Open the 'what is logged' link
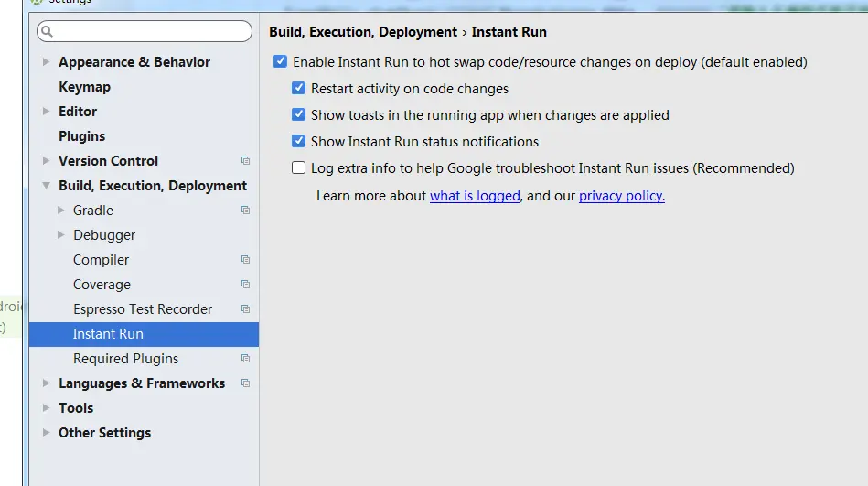Viewport: 868px width, 486px height. coord(475,196)
